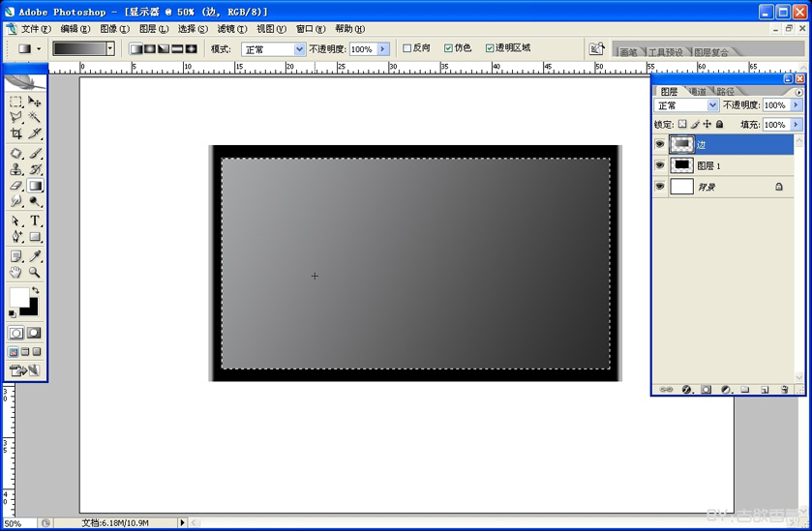This screenshot has height=531, width=812.
Task: Choose linear gradient style button
Action: pos(135,48)
